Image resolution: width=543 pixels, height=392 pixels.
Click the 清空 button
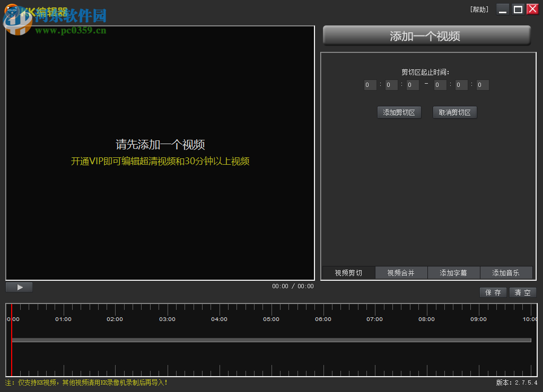pos(523,292)
